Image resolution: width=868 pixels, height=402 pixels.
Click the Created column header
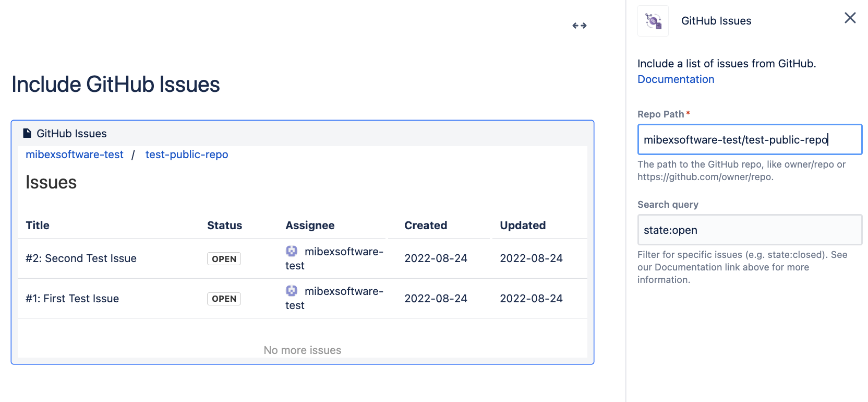click(x=426, y=226)
